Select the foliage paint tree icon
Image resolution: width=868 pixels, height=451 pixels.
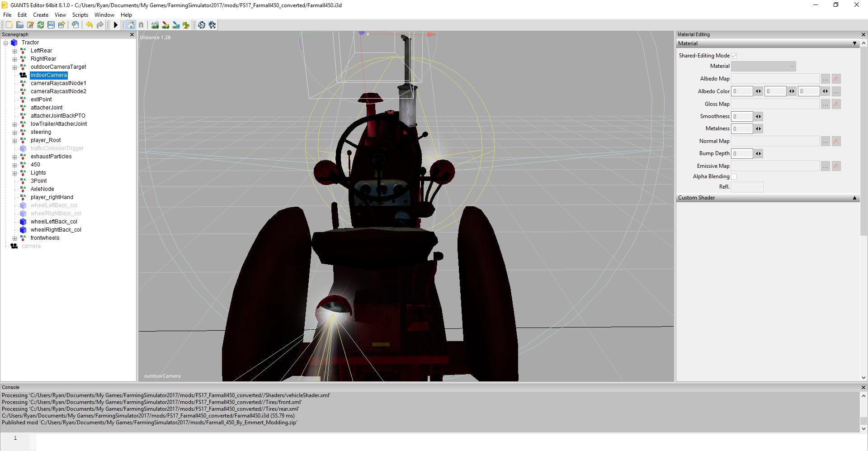[x=186, y=25]
